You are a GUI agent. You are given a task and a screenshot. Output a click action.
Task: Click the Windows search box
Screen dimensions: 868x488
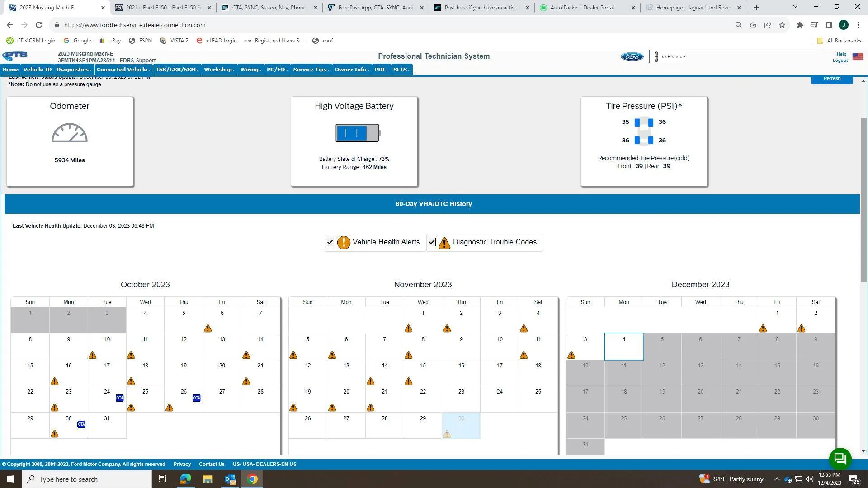[87, 479]
